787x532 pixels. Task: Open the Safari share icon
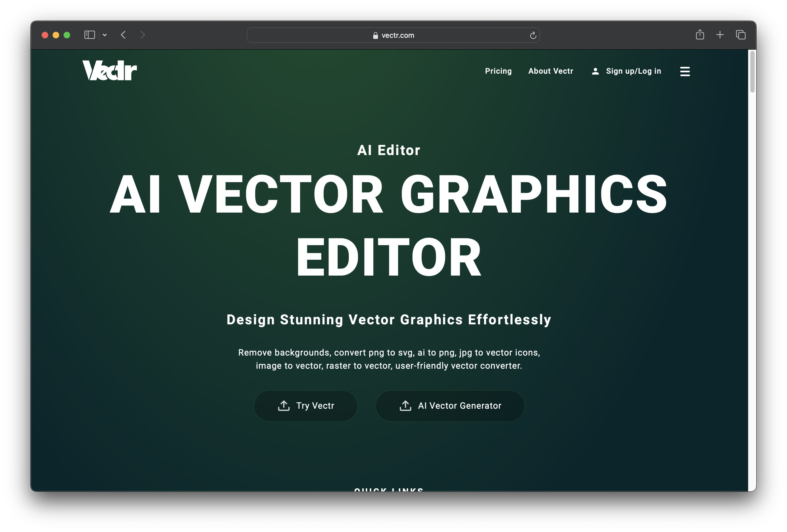(700, 35)
